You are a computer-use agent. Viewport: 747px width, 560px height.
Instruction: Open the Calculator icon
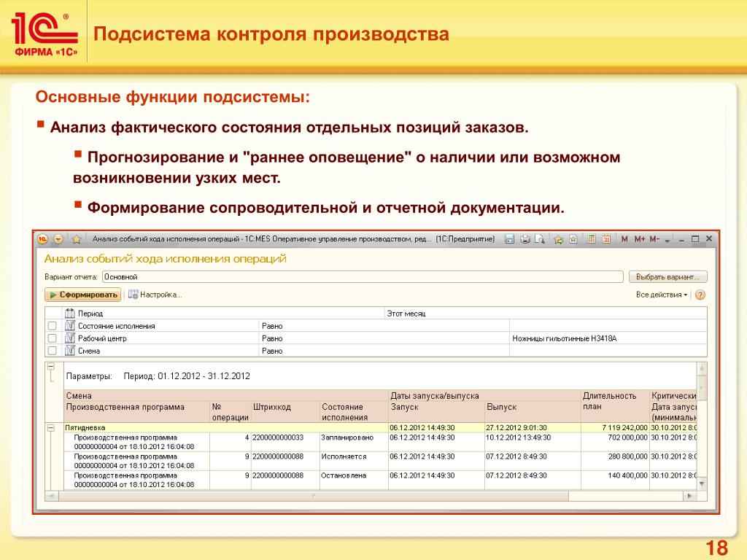click(591, 239)
